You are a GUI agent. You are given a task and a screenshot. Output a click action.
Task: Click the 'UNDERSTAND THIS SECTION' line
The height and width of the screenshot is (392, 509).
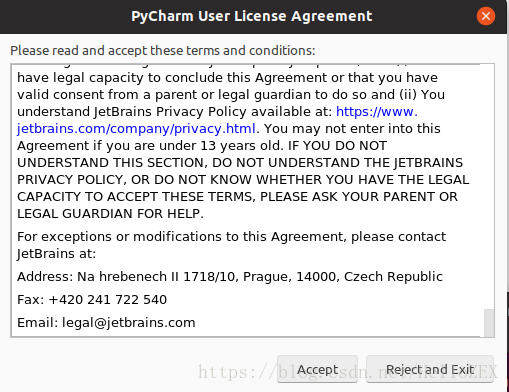point(240,163)
